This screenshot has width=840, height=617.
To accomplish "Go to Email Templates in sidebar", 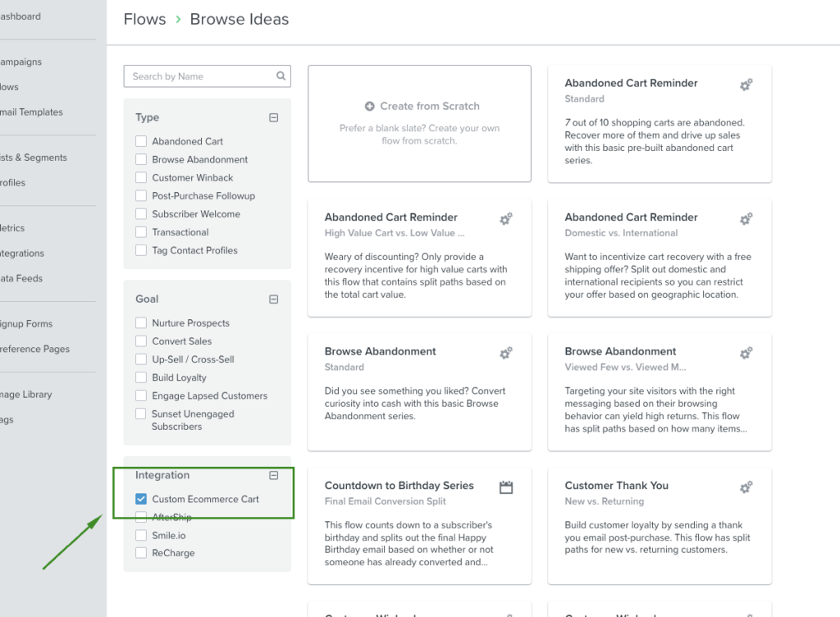I will click(32, 112).
